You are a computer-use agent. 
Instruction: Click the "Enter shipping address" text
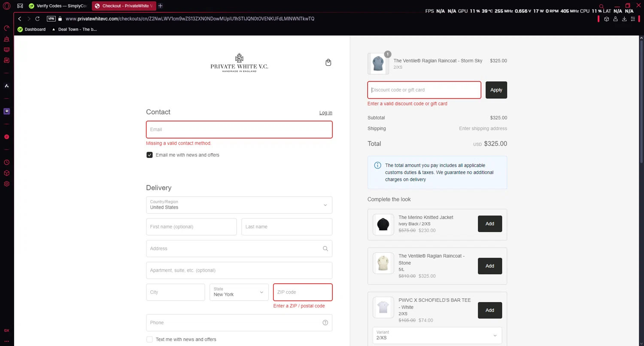click(483, 129)
